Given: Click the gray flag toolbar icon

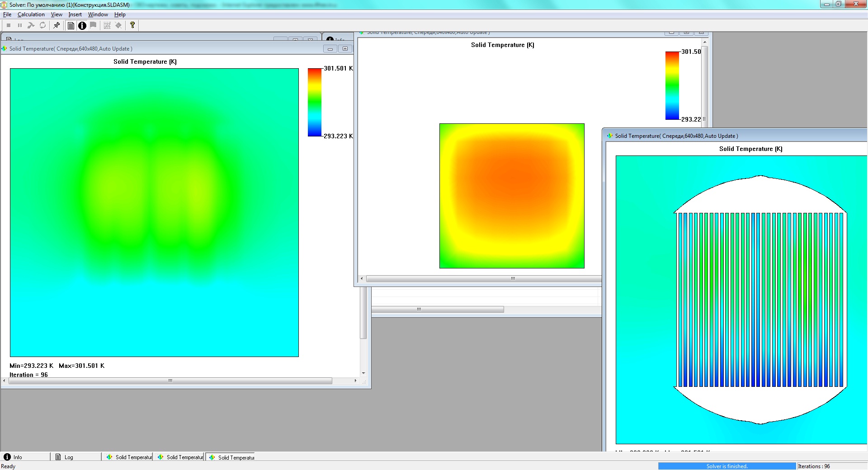Looking at the screenshot, I should (93, 25).
